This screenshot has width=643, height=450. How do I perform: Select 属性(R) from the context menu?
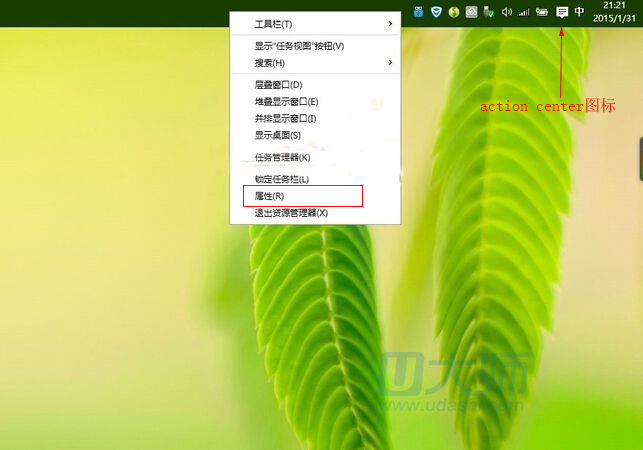[x=270, y=196]
